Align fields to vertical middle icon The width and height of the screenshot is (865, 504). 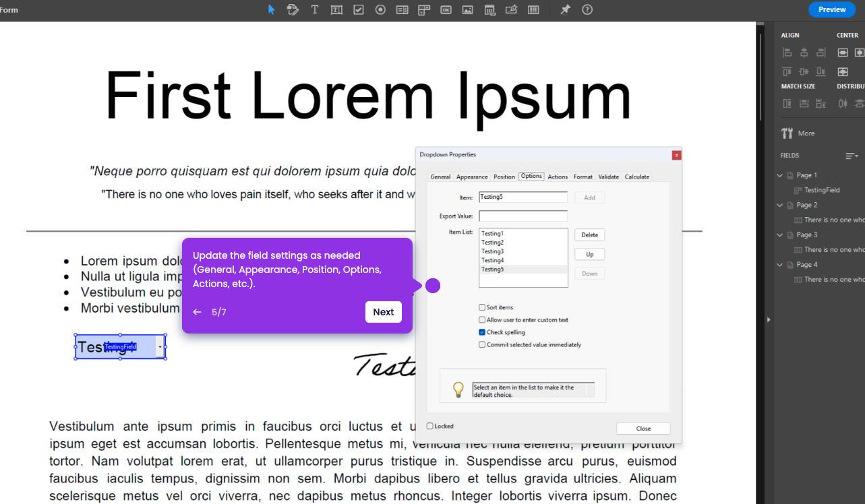click(x=804, y=71)
